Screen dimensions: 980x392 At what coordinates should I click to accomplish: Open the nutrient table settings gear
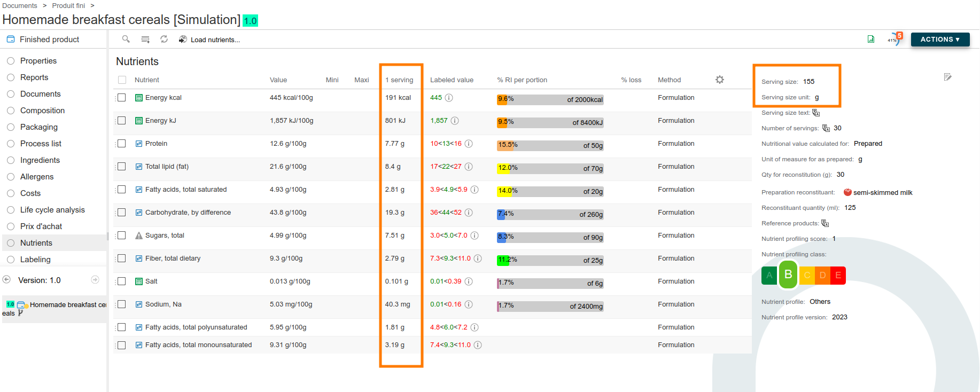coord(719,80)
